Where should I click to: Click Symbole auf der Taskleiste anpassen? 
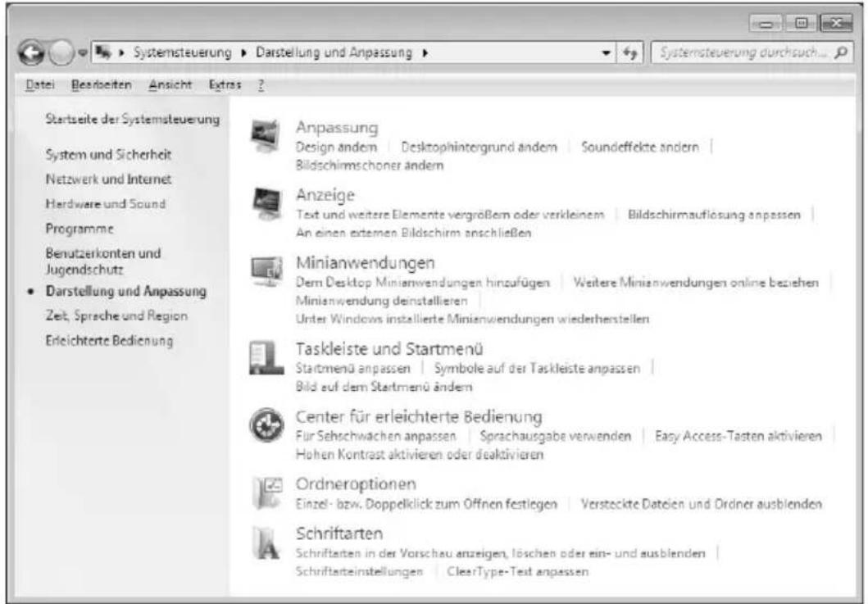(x=537, y=369)
